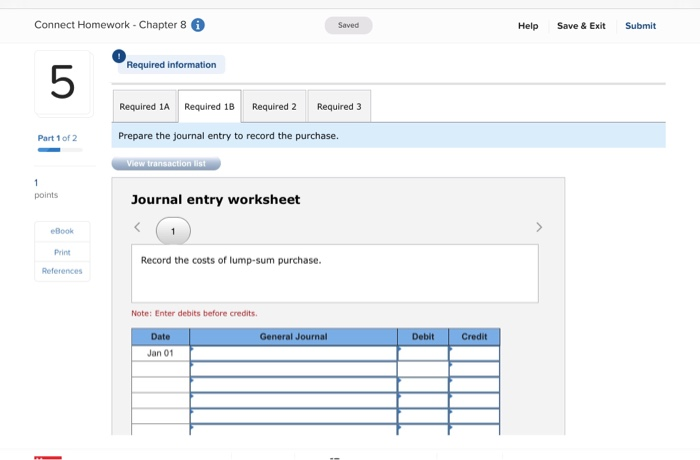Open General Journal dropdown in third row
The image size is (700, 460).
point(293,385)
